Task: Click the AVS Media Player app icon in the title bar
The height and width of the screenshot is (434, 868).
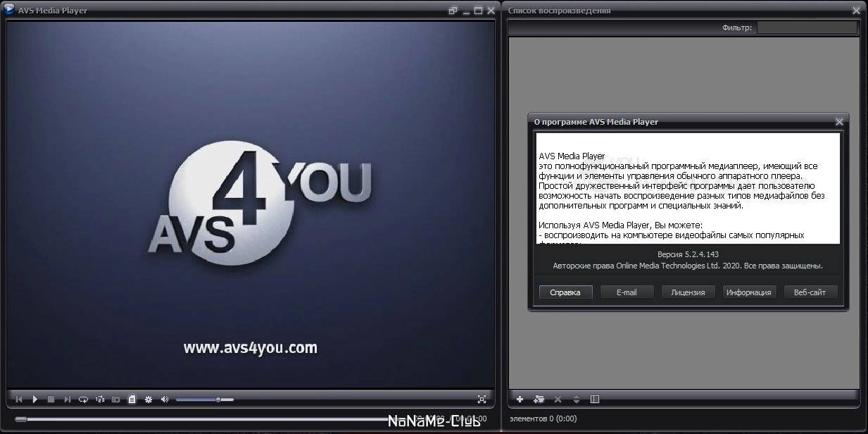Action: [x=9, y=10]
